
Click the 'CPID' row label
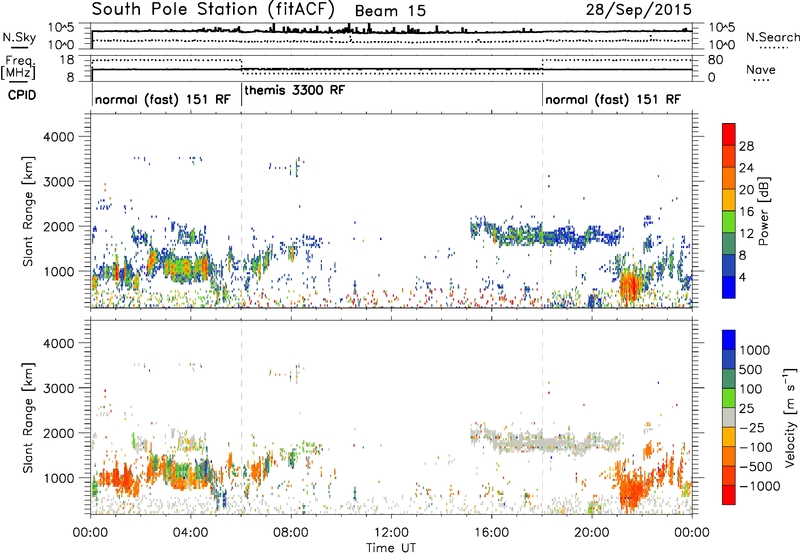tap(22, 95)
